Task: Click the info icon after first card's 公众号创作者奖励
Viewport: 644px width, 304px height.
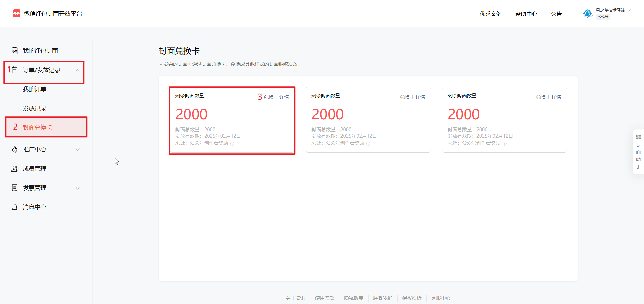Action: (x=232, y=144)
